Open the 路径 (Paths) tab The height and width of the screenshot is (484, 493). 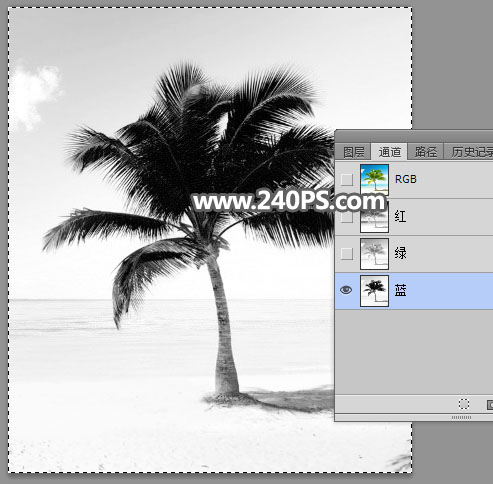pyautogui.click(x=426, y=152)
